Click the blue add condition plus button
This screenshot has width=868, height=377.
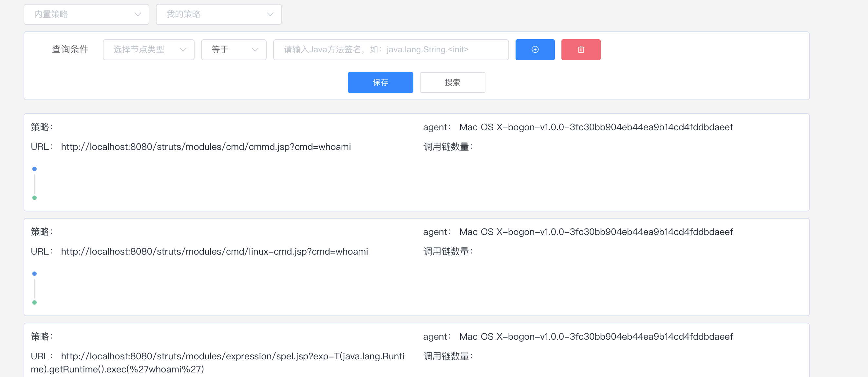(535, 49)
